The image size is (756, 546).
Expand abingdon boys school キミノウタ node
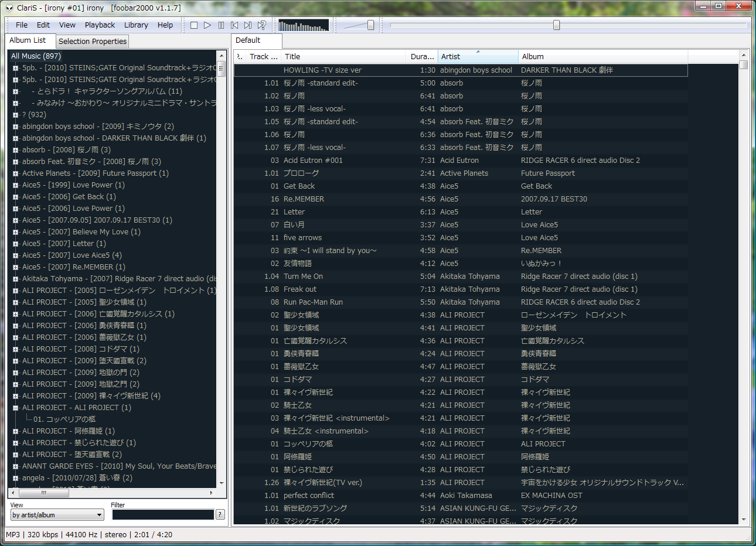(x=16, y=127)
